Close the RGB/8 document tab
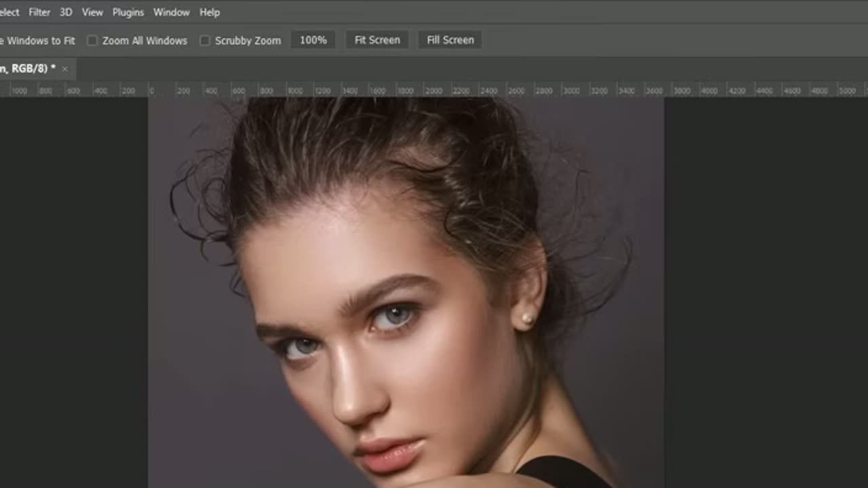Viewport: 868px width, 488px height. tap(65, 69)
